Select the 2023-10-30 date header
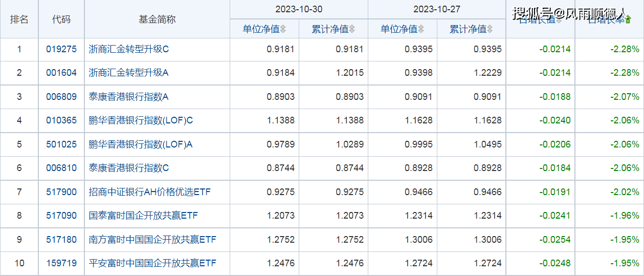 (x=299, y=9)
